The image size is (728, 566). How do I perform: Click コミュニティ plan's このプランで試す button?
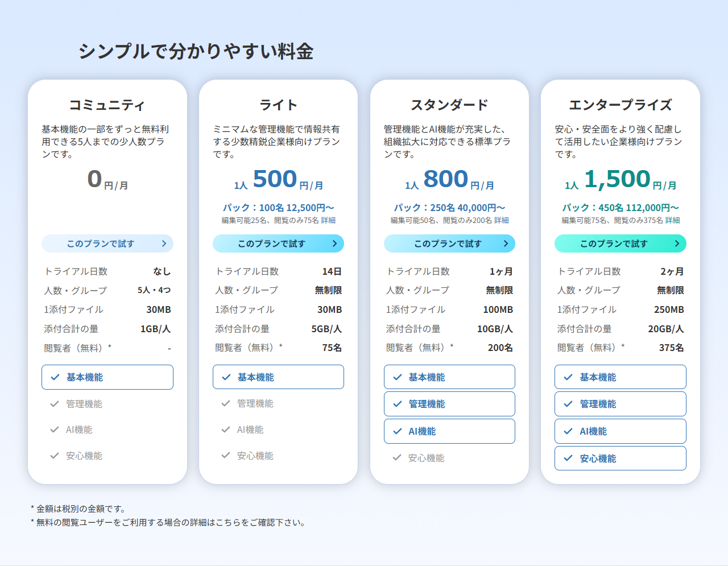107,243
